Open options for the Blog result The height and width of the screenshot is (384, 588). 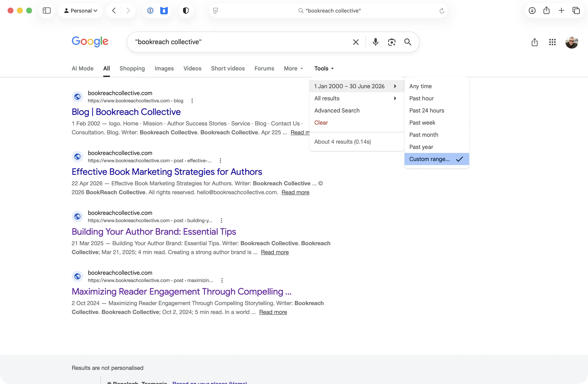pyautogui.click(x=192, y=101)
